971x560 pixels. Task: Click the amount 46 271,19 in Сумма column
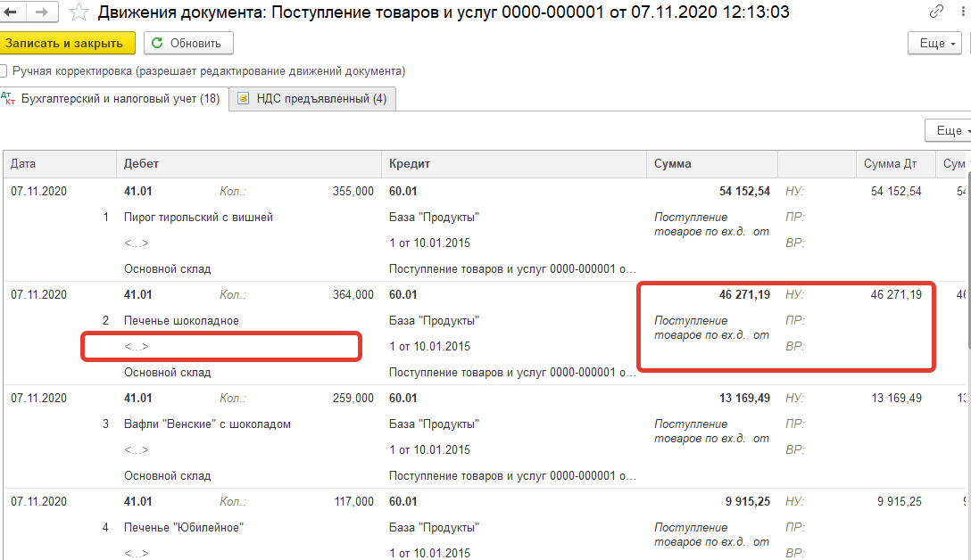click(744, 294)
